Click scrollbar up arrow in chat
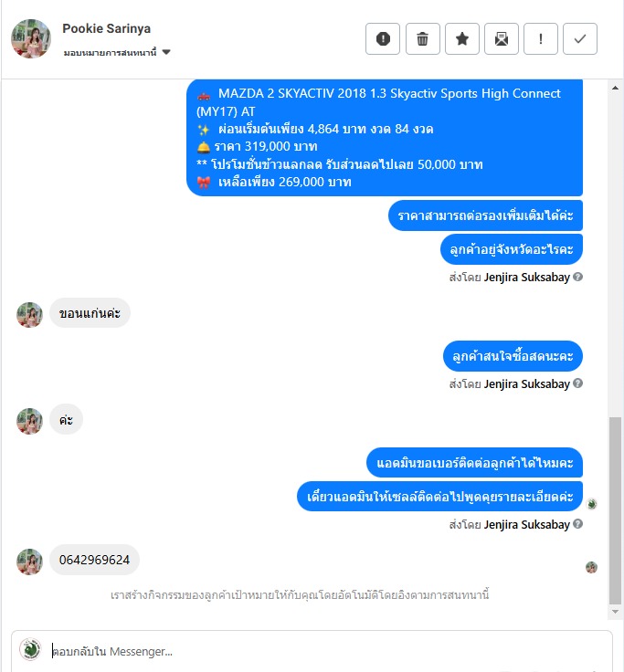The width and height of the screenshot is (624, 672). pos(615,88)
